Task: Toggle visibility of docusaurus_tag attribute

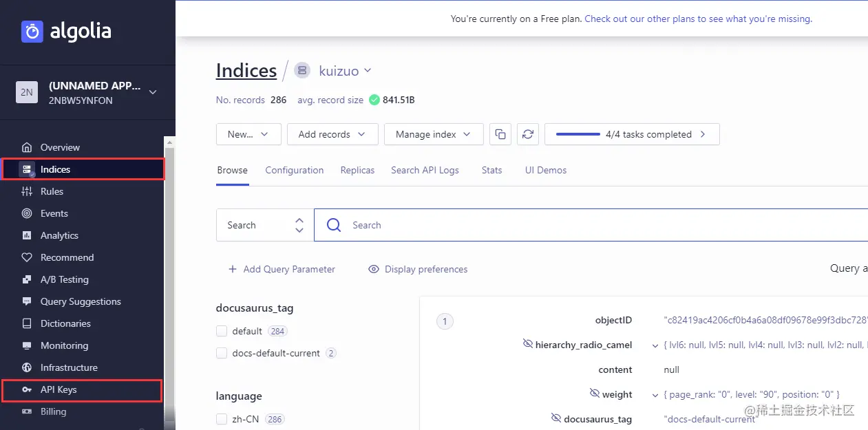Action: point(556,418)
